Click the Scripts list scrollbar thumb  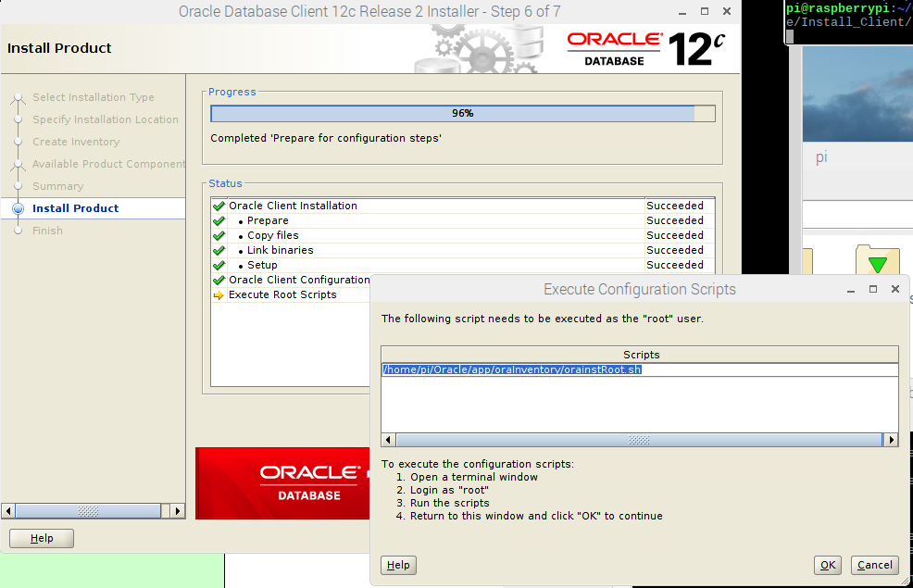coord(639,440)
